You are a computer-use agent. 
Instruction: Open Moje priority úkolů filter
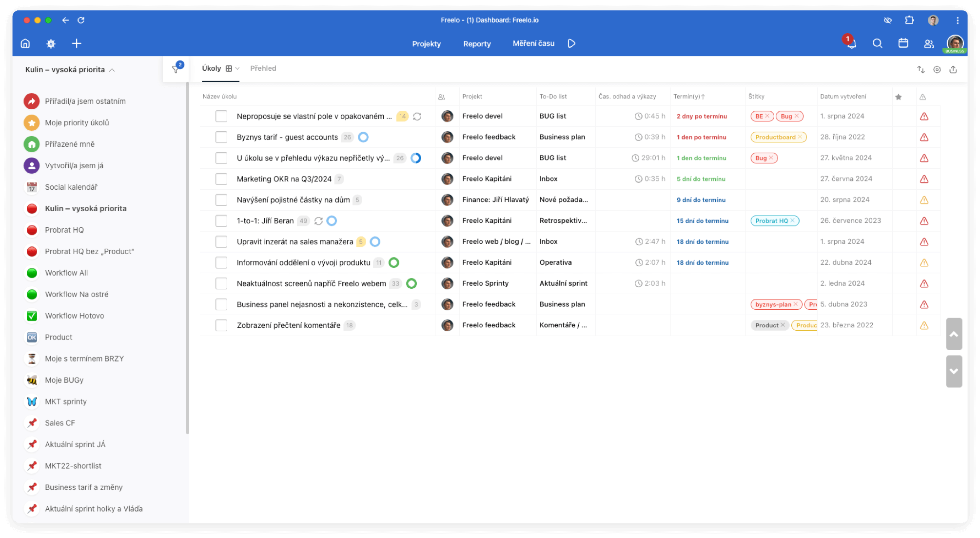tap(77, 123)
